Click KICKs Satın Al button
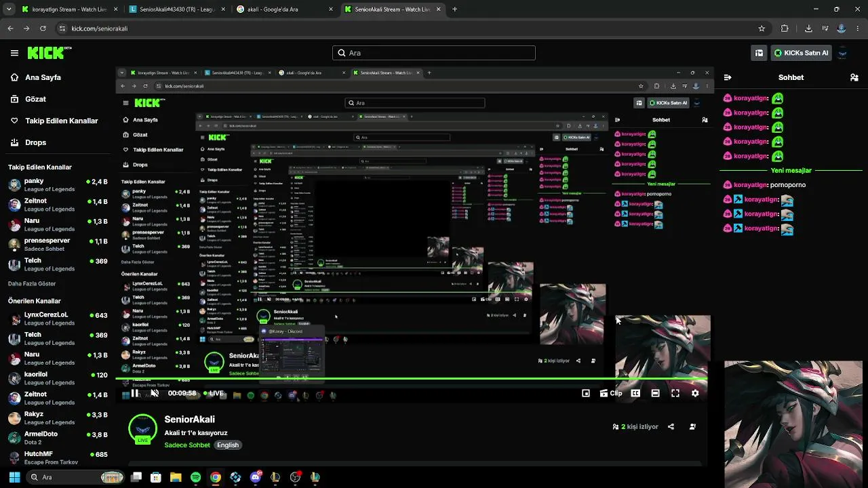Viewport: 868px width, 488px height. pyautogui.click(x=801, y=53)
